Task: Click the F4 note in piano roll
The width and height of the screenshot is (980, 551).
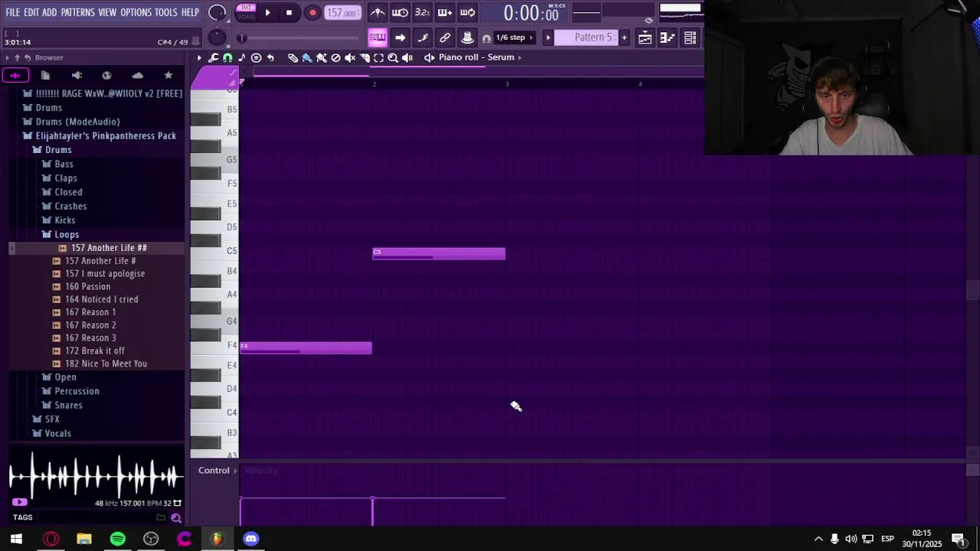Action: pyautogui.click(x=306, y=348)
